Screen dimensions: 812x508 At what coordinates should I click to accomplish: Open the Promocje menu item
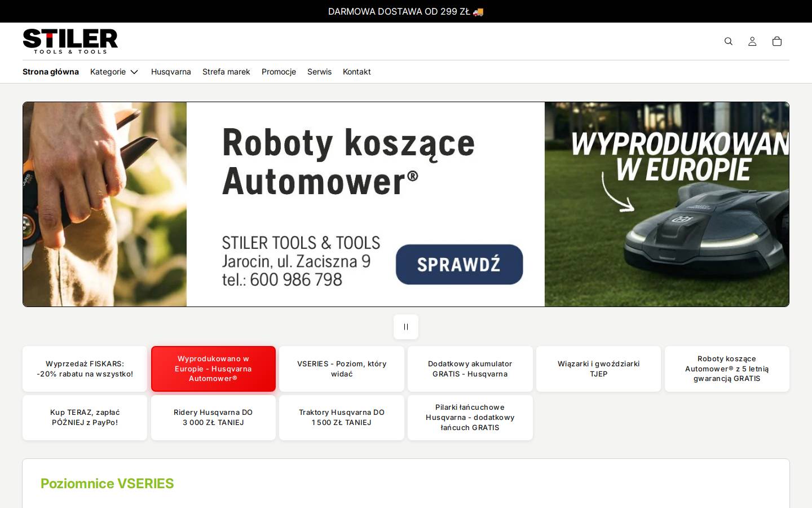279,72
